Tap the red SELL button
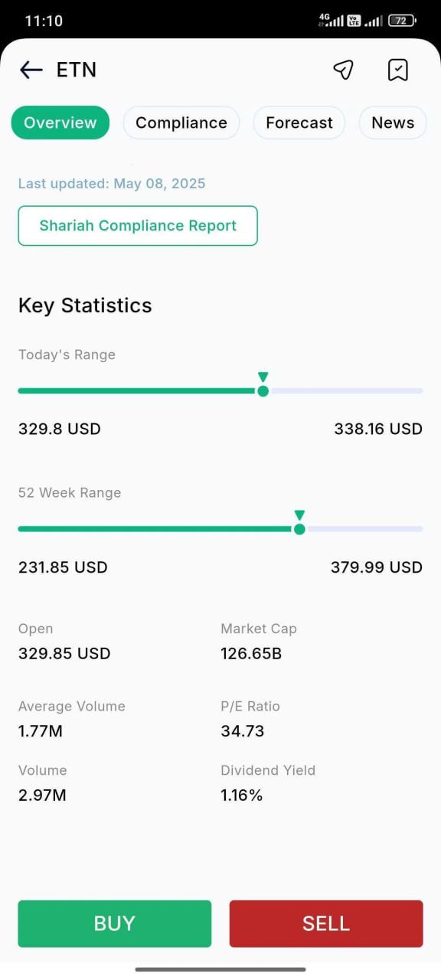The image size is (441, 980). click(326, 923)
